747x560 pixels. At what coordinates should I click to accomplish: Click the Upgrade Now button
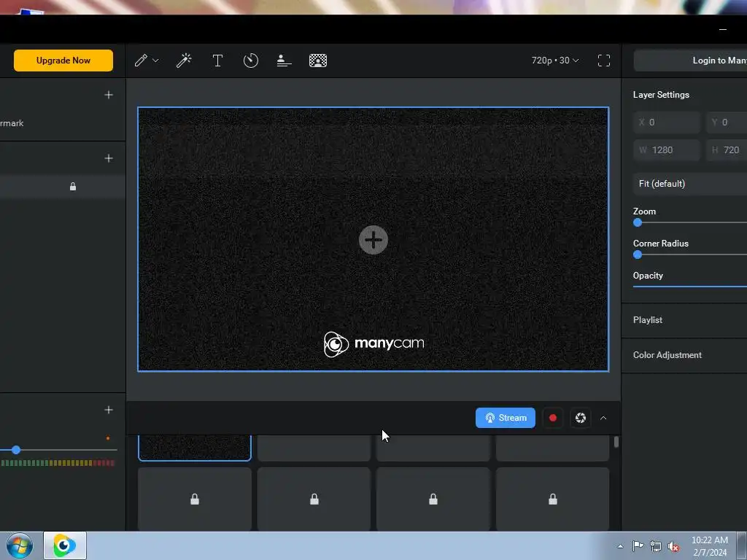[x=63, y=61]
